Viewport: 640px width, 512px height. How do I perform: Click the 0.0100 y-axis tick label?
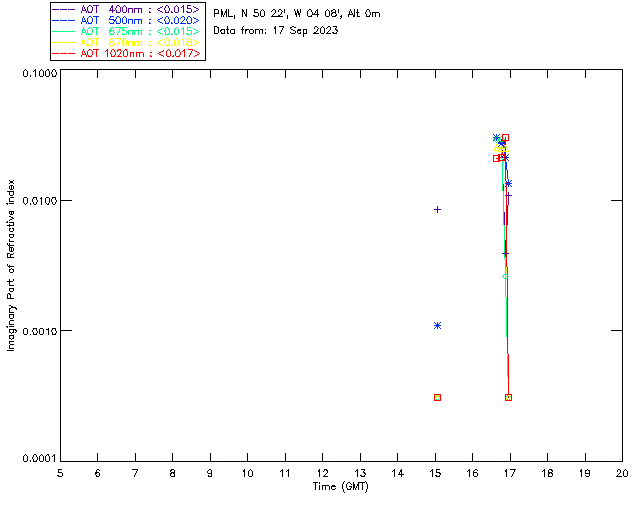tap(40, 201)
